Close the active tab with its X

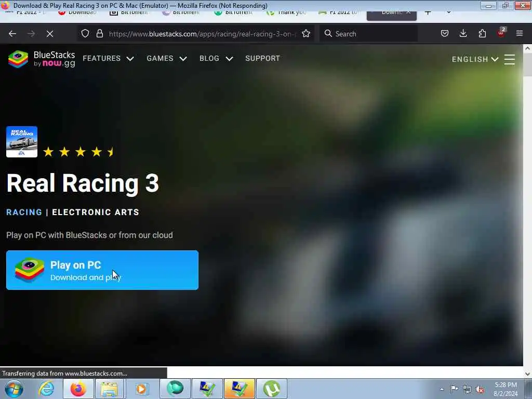tap(408, 12)
